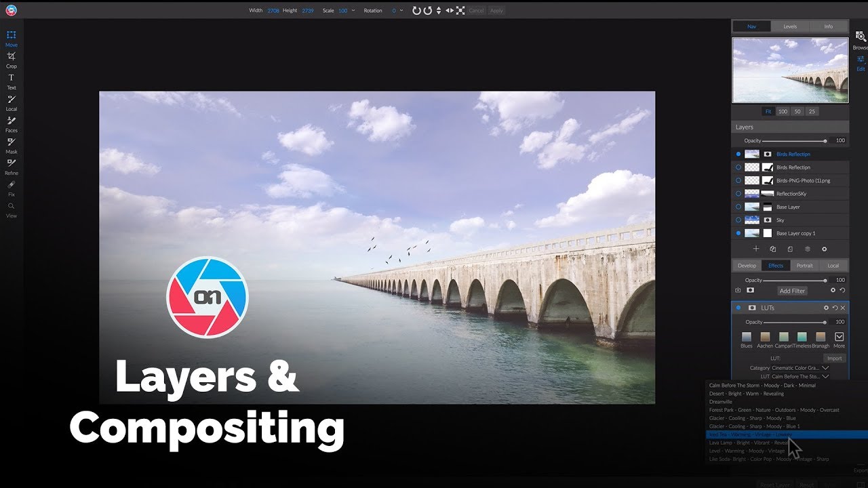Image resolution: width=868 pixels, height=488 pixels.
Task: Click the LUT Import button
Action: point(835,359)
